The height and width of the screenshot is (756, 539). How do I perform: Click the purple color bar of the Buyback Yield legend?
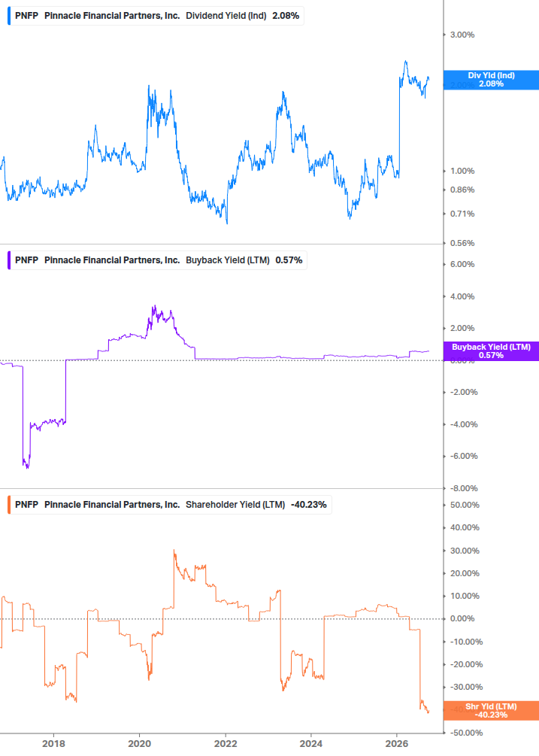9,260
